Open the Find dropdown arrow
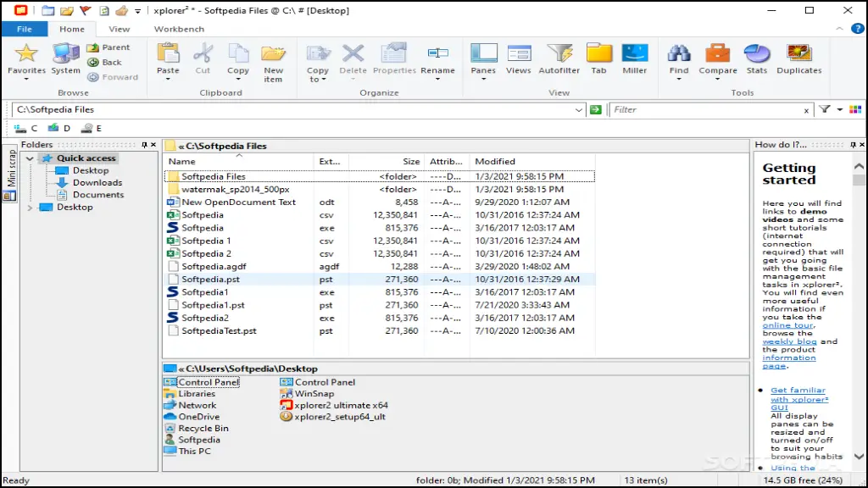This screenshot has width=868, height=488. click(679, 79)
